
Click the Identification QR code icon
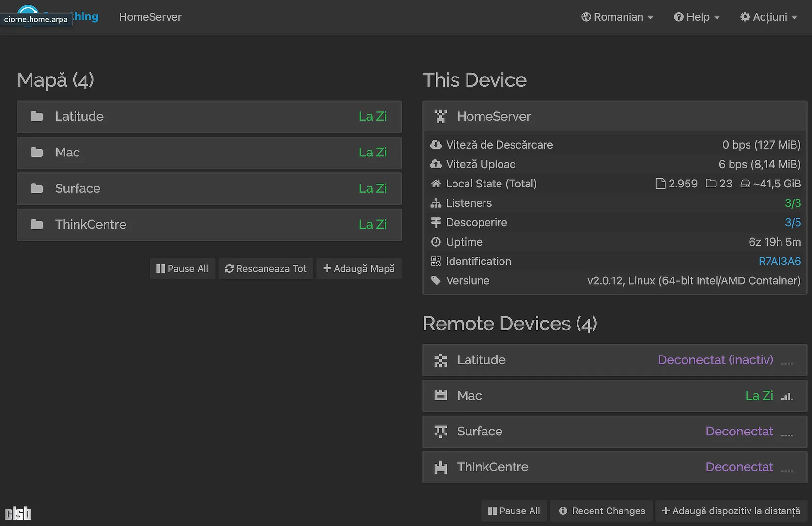[436, 262]
